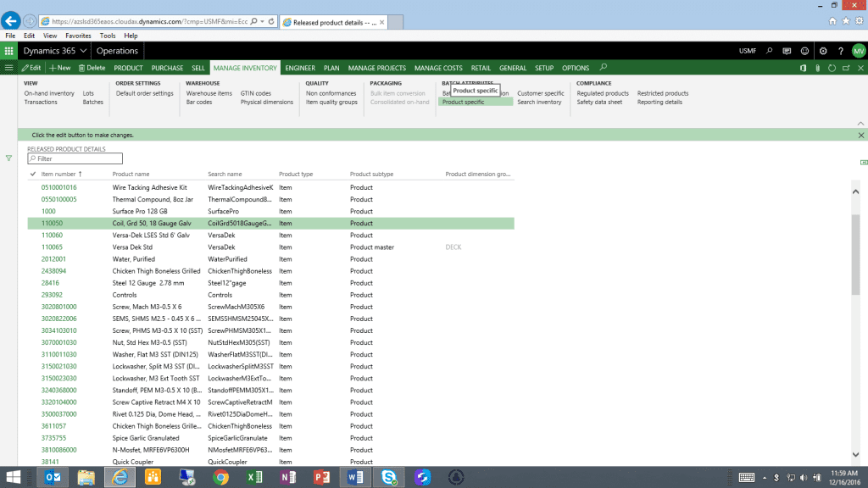
Task: Close the edit notification message bar
Action: (860, 135)
